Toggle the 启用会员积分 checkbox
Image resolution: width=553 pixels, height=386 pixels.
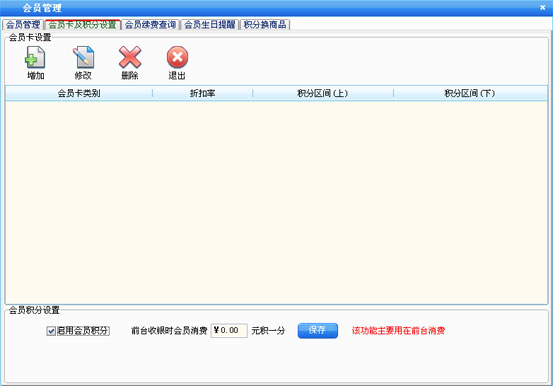pos(51,331)
